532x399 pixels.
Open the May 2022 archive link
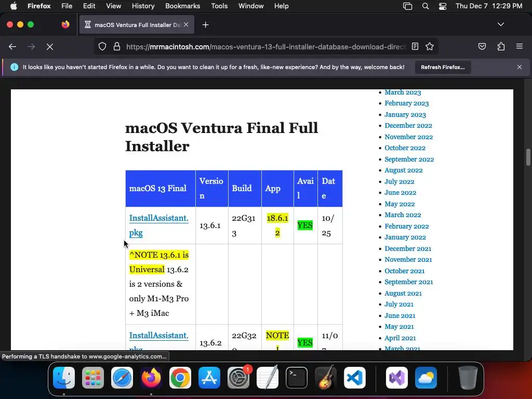tap(400, 204)
